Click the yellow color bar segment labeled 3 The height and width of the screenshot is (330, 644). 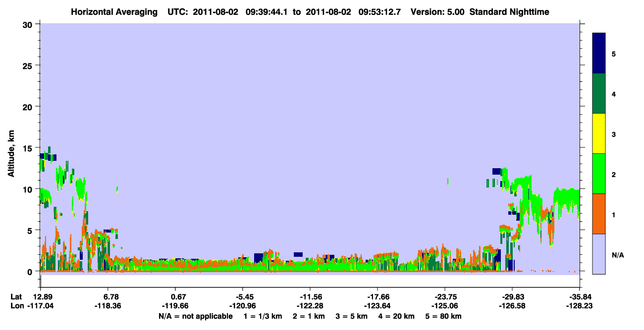[599, 134]
